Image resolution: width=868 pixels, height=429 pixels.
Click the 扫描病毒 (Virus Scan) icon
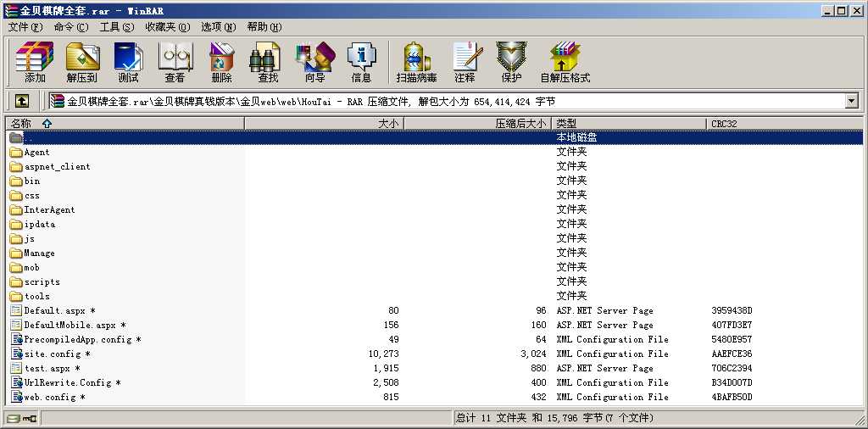tap(416, 62)
